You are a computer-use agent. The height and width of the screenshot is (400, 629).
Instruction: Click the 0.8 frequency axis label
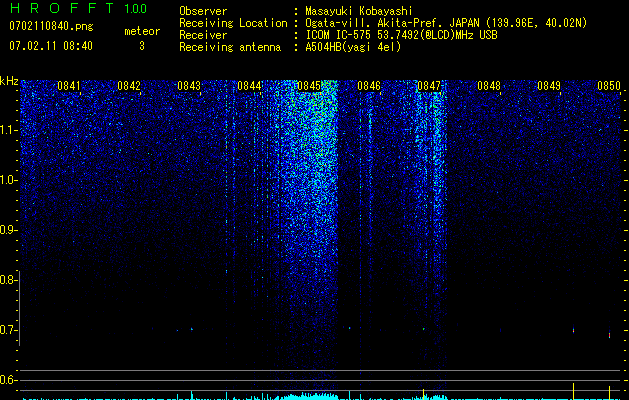click(x=7, y=280)
